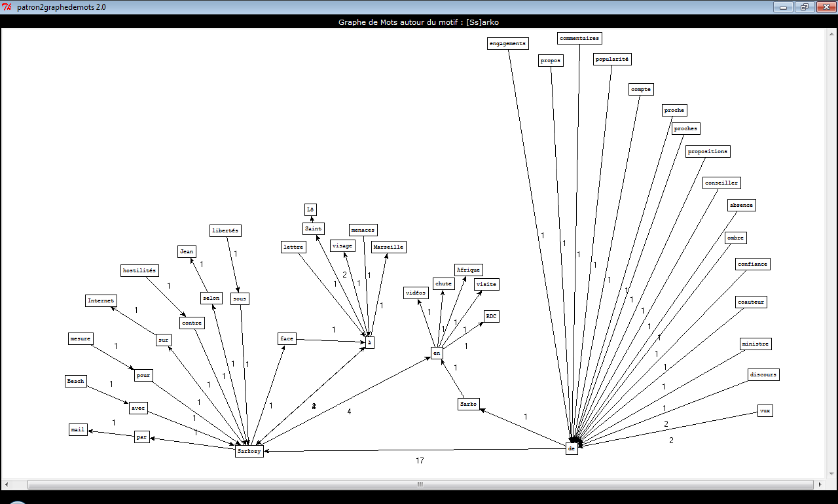Select the 'lettre' node
This screenshot has height=504, width=838.
(293, 247)
